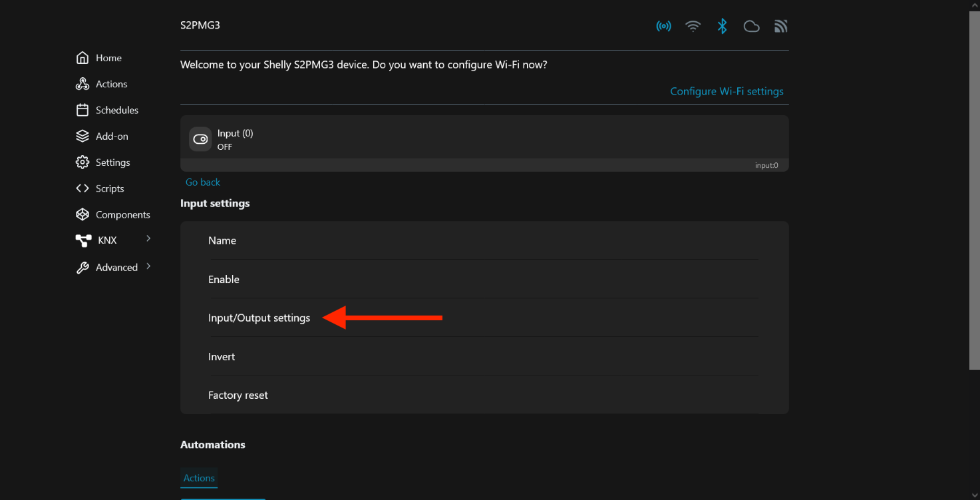Click the Configure Wi-Fi settings link
The width and height of the screenshot is (980, 500).
(727, 91)
